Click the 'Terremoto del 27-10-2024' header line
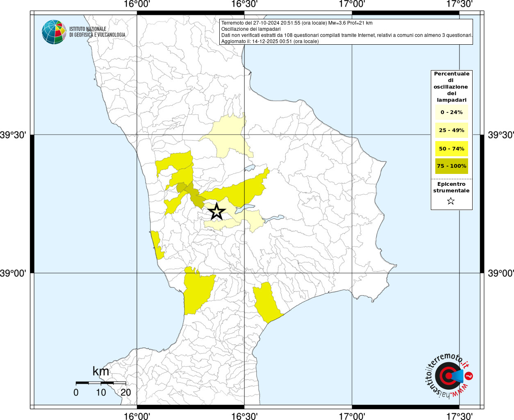The image size is (514, 420). 297,23
